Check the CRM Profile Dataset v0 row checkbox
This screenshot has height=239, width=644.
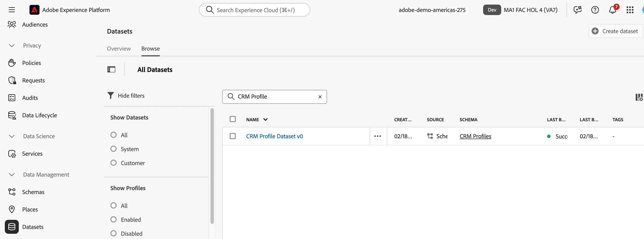pos(232,136)
